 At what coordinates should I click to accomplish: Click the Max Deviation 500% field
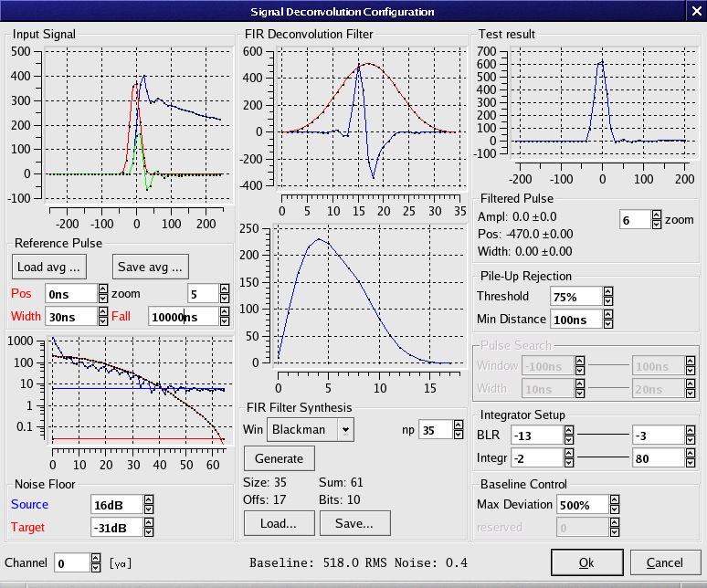(583, 504)
